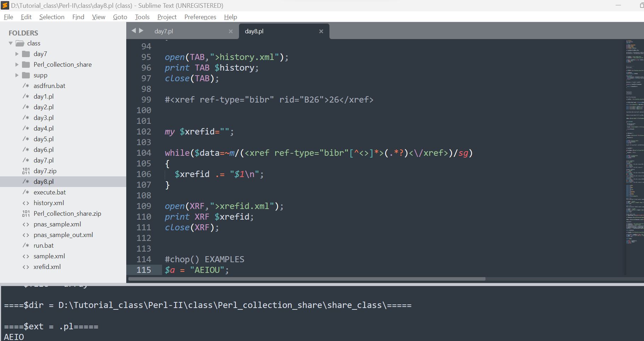
Task: Open pnas_sample_out.xml in sidebar
Action: point(63,235)
